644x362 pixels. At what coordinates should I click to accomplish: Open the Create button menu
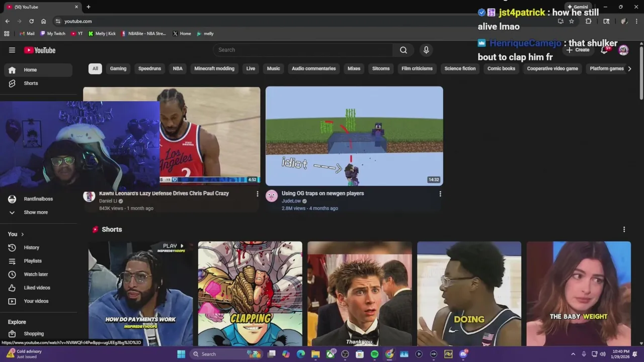click(578, 50)
